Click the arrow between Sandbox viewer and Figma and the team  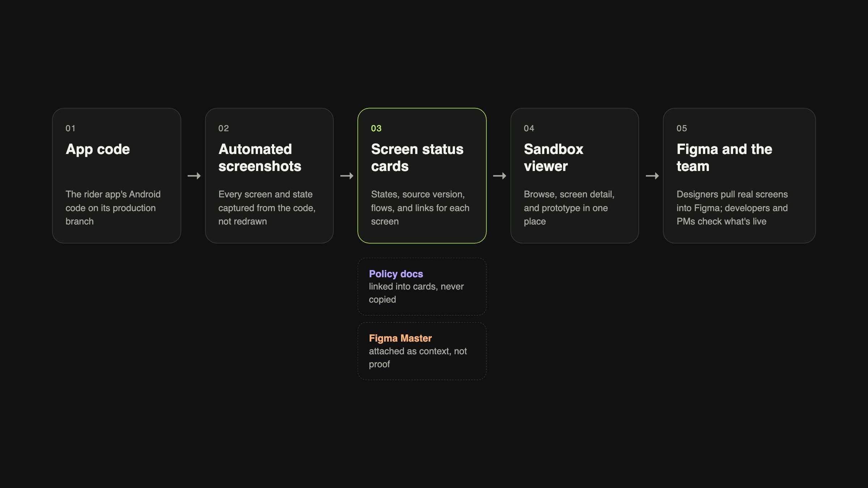[652, 176]
